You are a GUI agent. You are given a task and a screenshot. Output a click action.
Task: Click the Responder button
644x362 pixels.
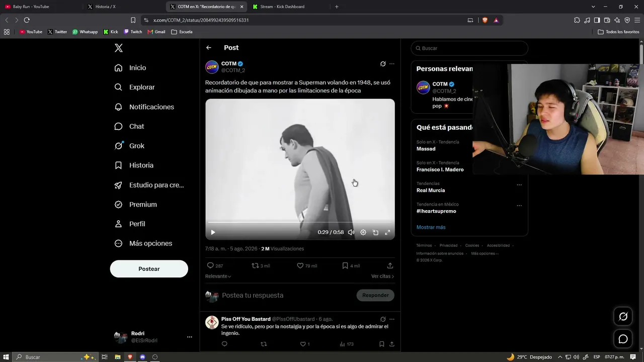tap(375, 295)
